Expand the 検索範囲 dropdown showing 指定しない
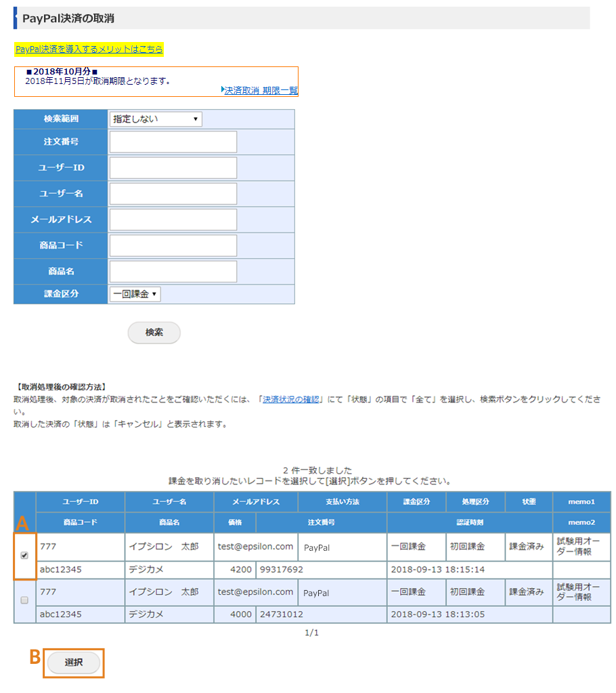 (x=156, y=119)
